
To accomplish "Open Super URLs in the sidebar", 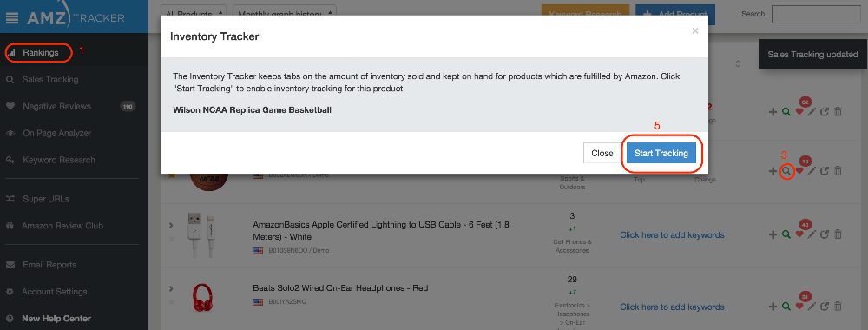I will tap(45, 199).
